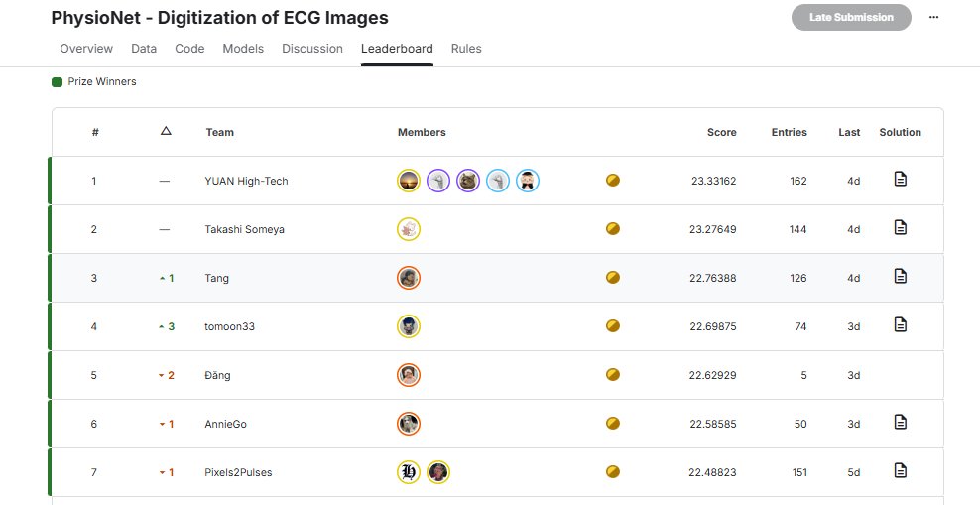Image resolution: width=980 pixels, height=505 pixels.
Task: Open Takashi Someya member avatar
Action: 409,229
